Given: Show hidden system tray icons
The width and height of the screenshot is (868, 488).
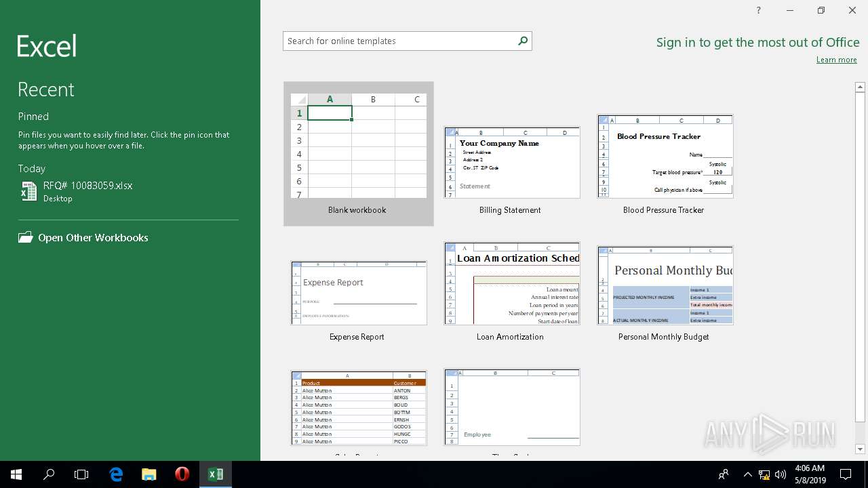Looking at the screenshot, I should (747, 474).
